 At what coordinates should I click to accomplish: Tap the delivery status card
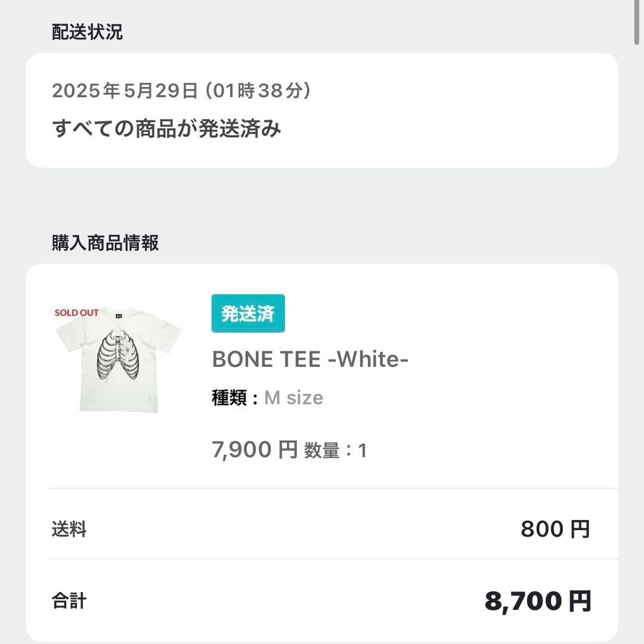click(322, 110)
